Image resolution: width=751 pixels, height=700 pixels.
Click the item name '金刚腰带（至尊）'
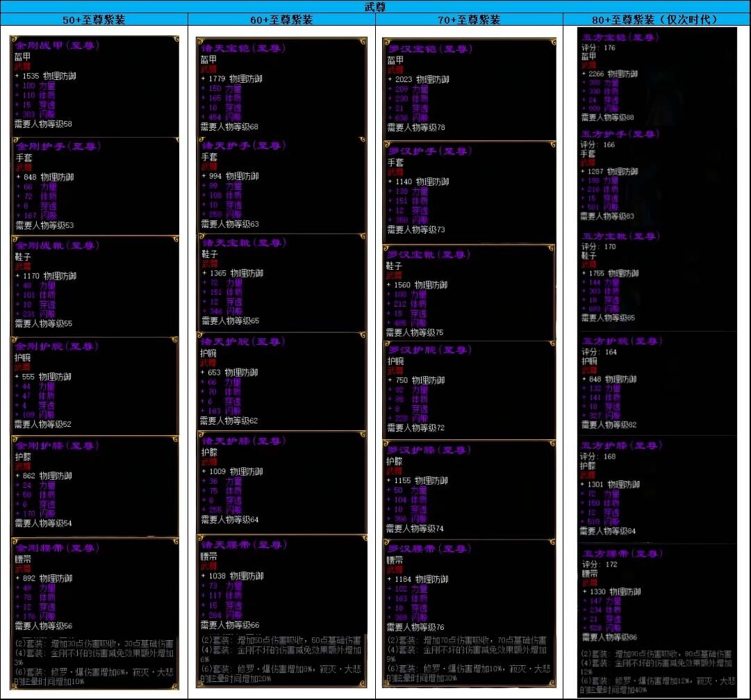point(57,548)
